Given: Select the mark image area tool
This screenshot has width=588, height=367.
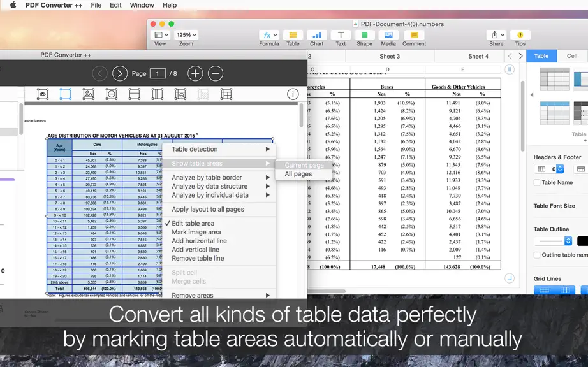Looking at the screenshot, I should (89, 94).
